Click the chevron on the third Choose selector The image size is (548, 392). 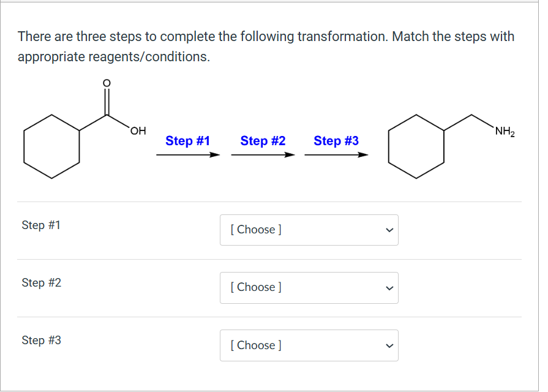coord(389,345)
